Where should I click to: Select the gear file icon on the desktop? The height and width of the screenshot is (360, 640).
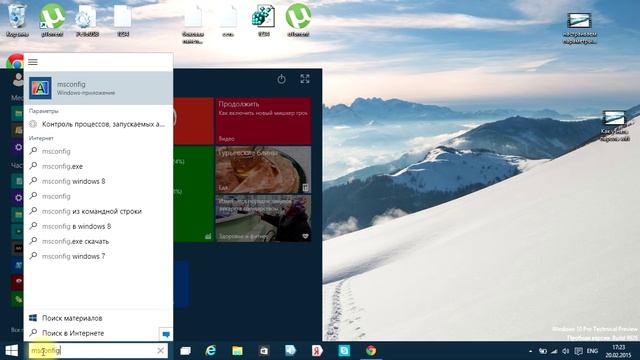point(87,20)
